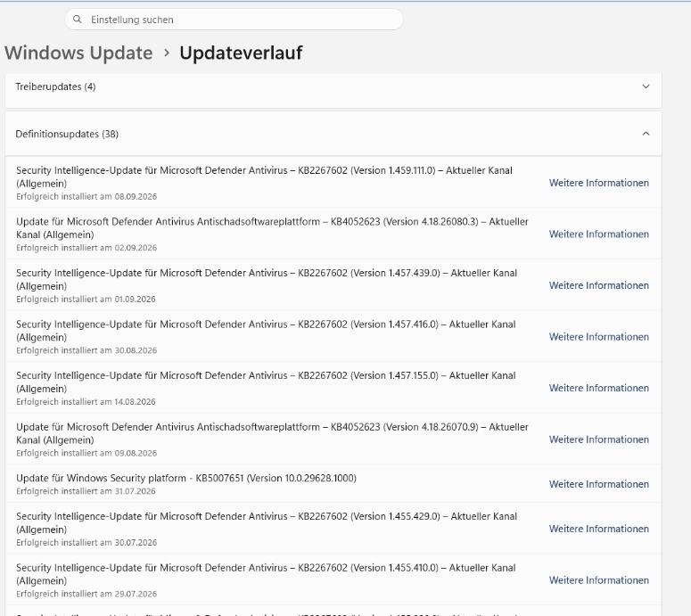Click the search magnifier icon
The width and height of the screenshot is (691, 616).
pyautogui.click(x=77, y=20)
